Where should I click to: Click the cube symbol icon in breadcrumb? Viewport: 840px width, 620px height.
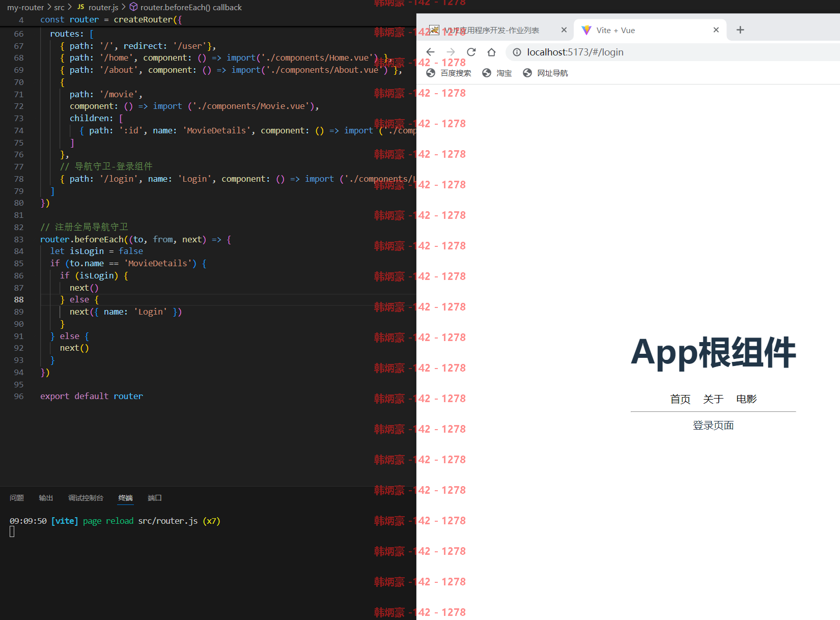[133, 7]
